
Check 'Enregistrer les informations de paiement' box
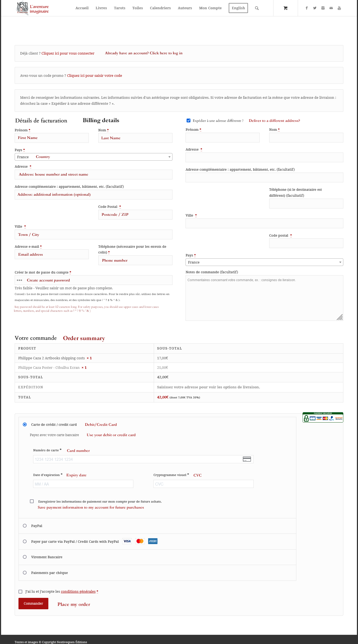pos(32,501)
